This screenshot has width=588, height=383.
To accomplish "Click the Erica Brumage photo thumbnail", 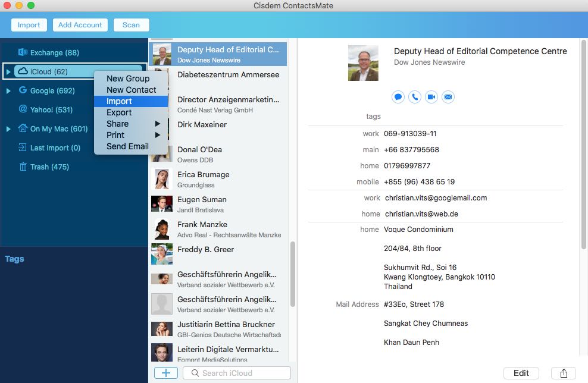I will [x=162, y=179].
